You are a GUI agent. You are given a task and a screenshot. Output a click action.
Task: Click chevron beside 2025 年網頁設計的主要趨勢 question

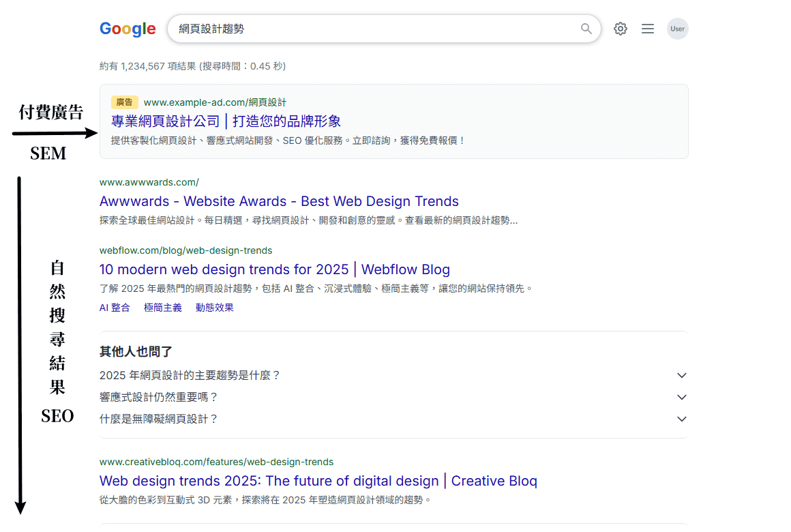[681, 376]
